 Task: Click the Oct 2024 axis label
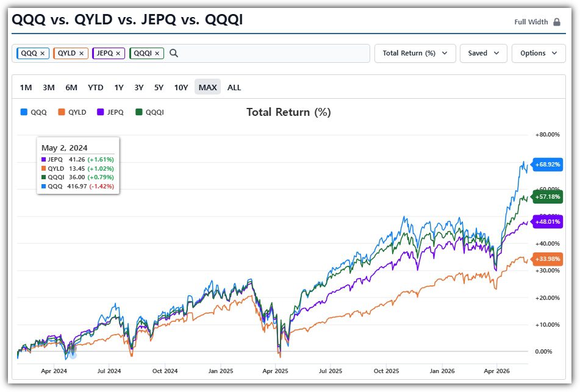[165, 371]
